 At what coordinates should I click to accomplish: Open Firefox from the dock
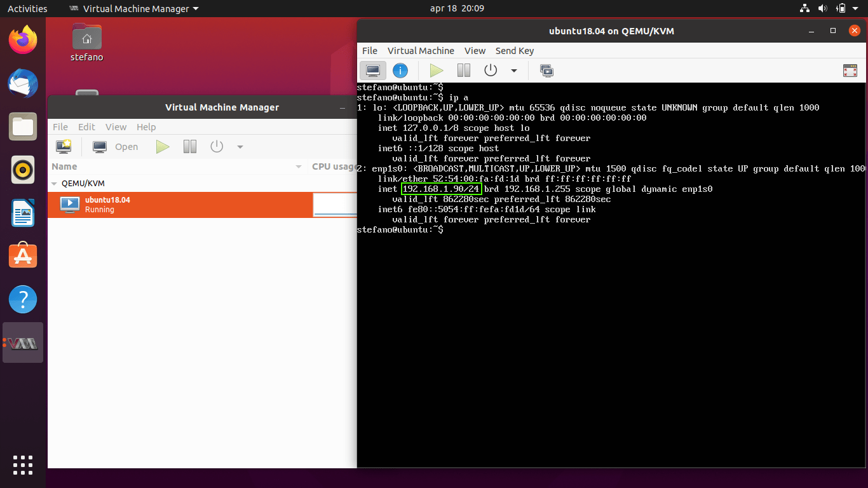click(23, 40)
